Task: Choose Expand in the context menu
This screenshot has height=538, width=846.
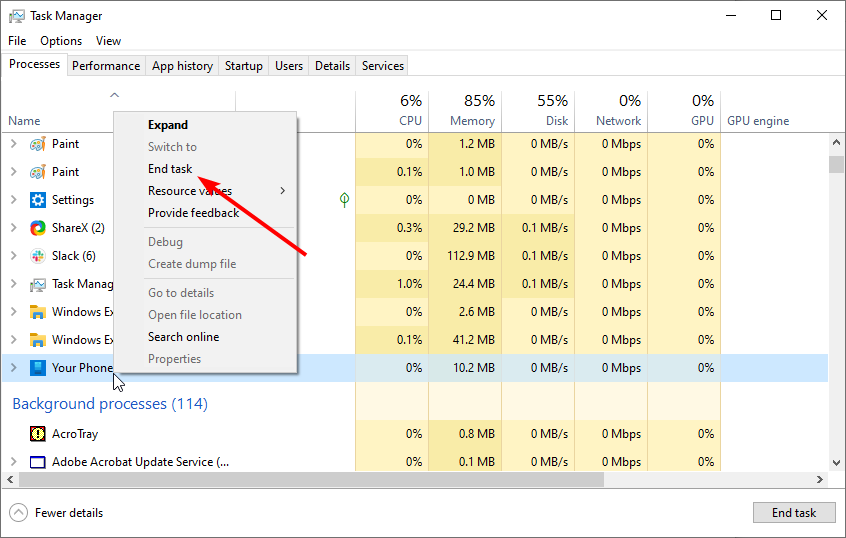Action: (204, 125)
